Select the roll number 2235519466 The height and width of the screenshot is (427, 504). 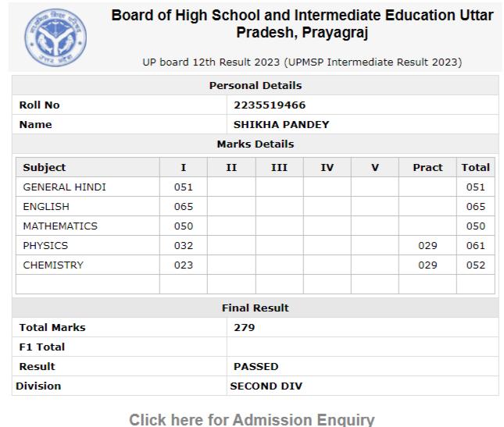pos(270,105)
